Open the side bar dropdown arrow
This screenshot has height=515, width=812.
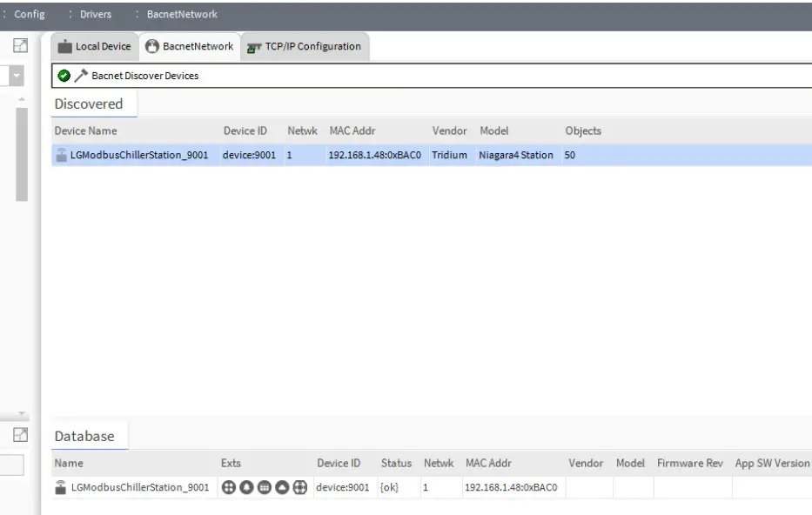click(17, 76)
